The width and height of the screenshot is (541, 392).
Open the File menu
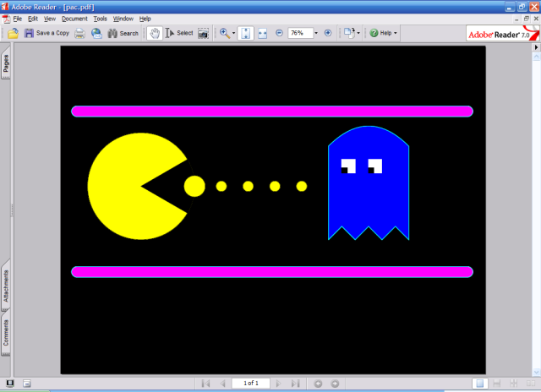[17, 19]
